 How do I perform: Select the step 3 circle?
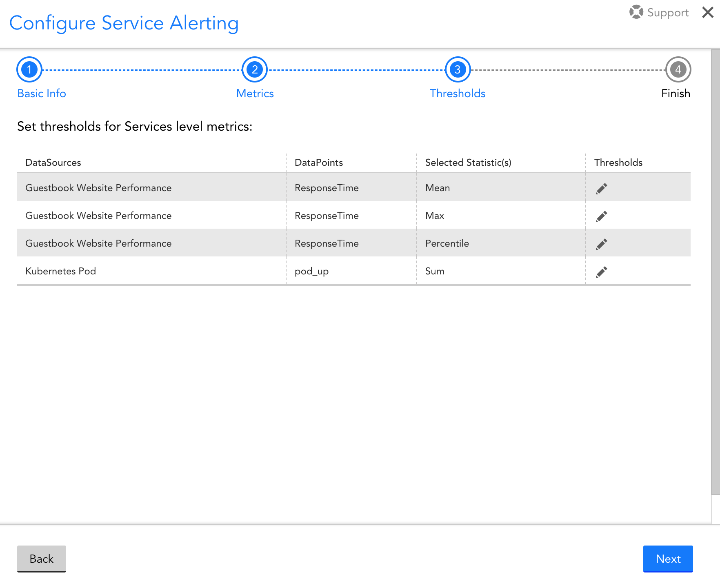458,70
